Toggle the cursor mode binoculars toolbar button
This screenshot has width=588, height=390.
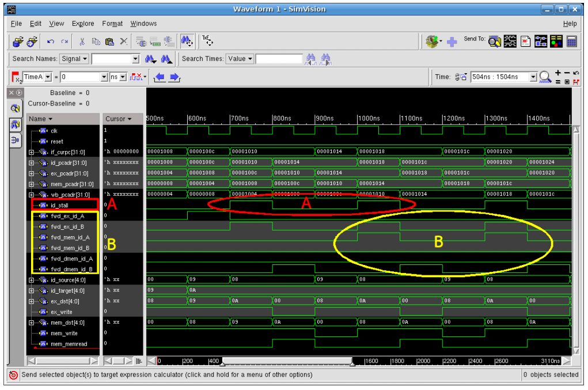[187, 41]
